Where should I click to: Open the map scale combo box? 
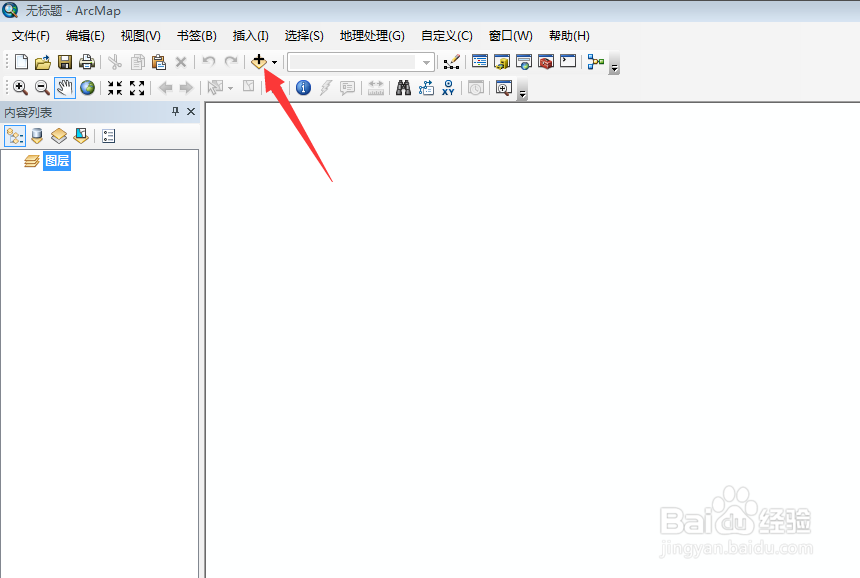point(361,62)
